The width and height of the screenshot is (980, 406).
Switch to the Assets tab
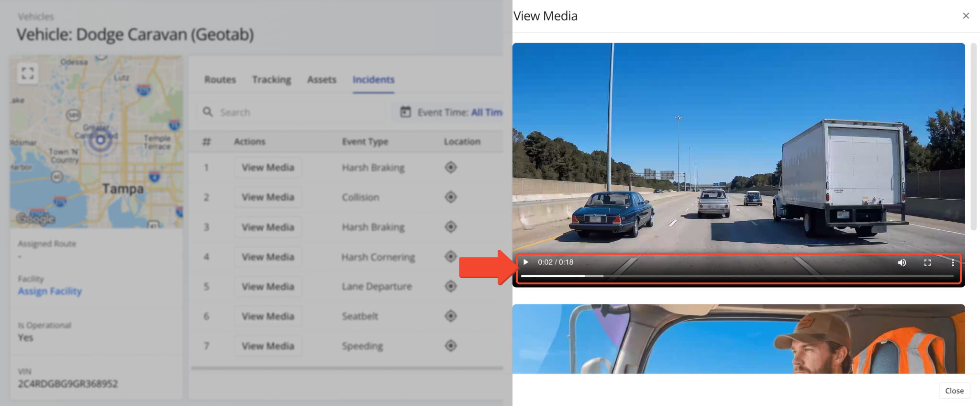pyautogui.click(x=322, y=79)
